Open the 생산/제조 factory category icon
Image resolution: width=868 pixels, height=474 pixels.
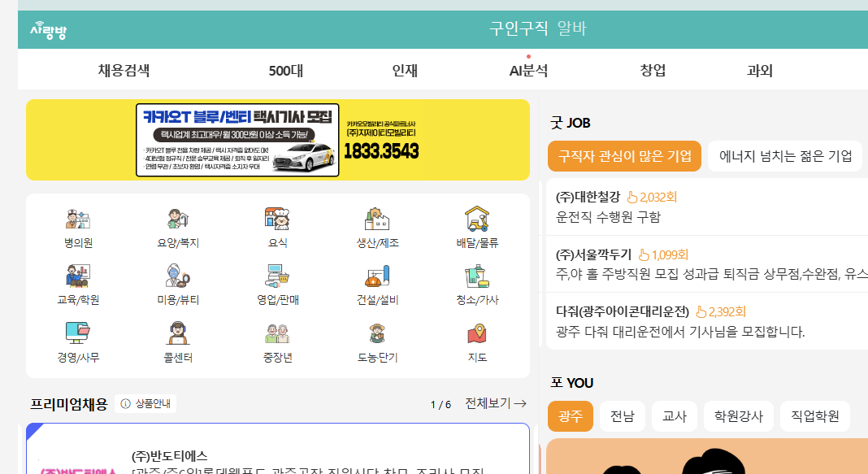click(377, 219)
